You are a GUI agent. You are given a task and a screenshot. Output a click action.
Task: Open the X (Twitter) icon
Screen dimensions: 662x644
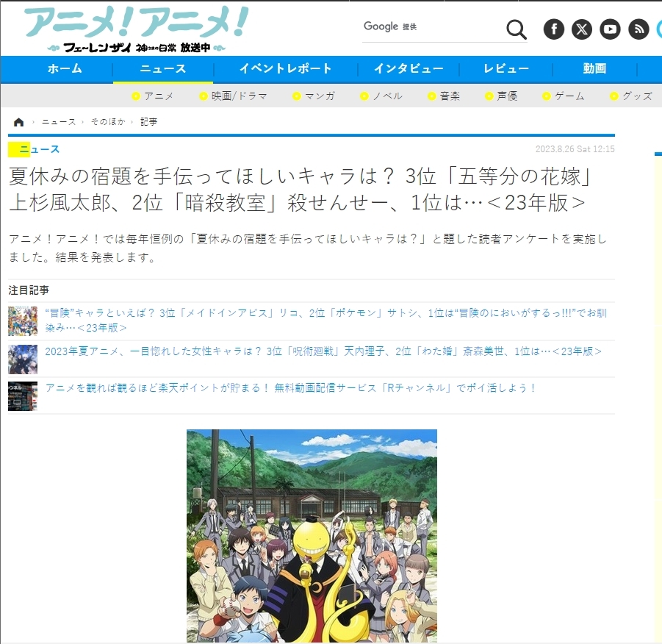[582, 29]
